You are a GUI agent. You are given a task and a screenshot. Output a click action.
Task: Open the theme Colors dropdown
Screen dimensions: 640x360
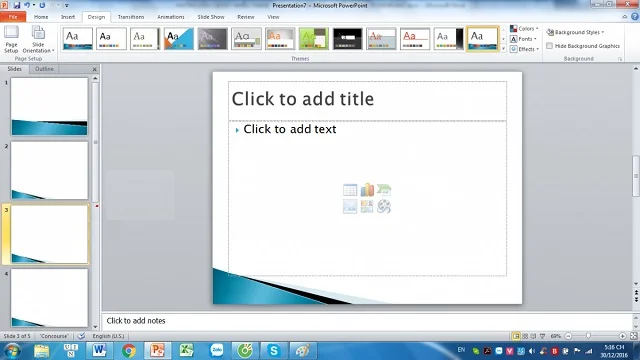pos(524,29)
